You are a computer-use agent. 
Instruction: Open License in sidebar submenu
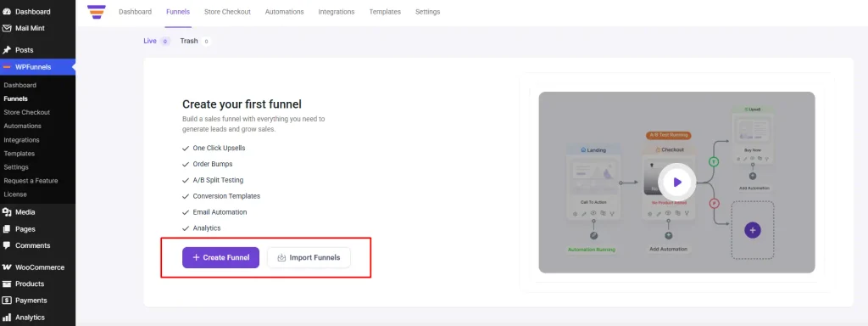[x=15, y=194]
